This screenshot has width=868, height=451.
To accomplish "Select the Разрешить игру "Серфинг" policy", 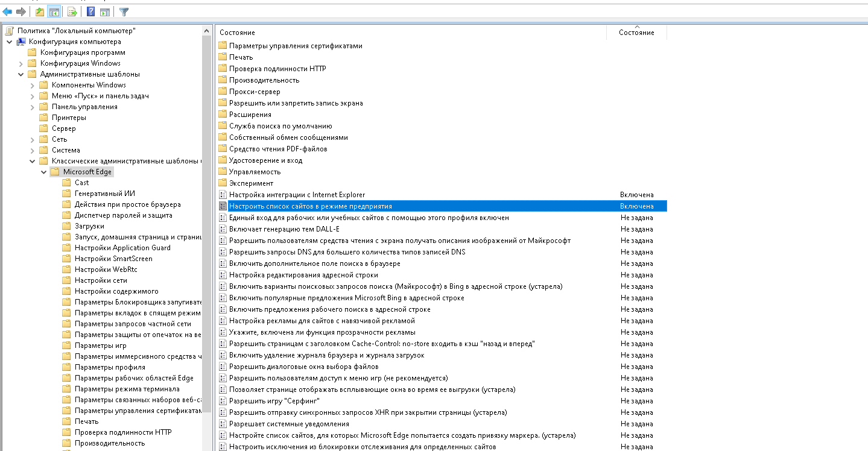I will pos(274,401).
